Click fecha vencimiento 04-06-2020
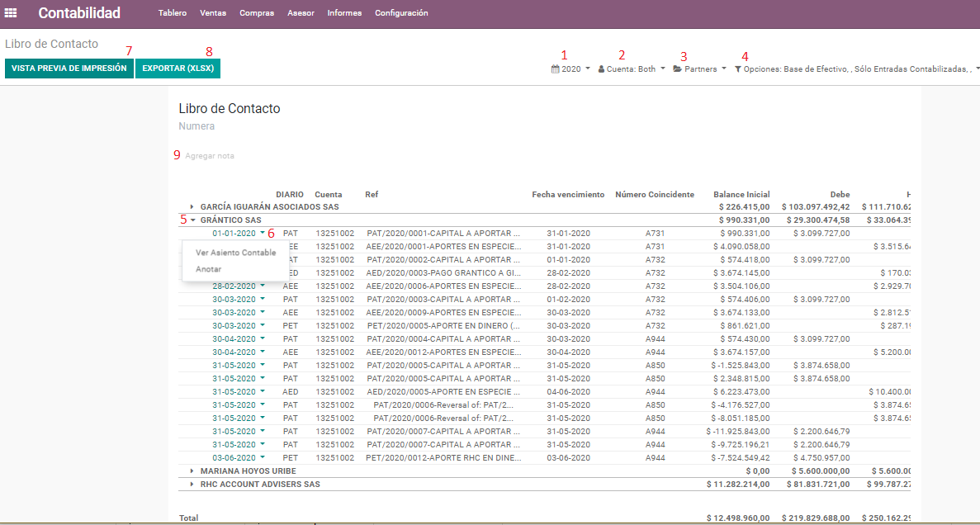Image resolution: width=980 pixels, height=525 pixels. click(x=568, y=392)
